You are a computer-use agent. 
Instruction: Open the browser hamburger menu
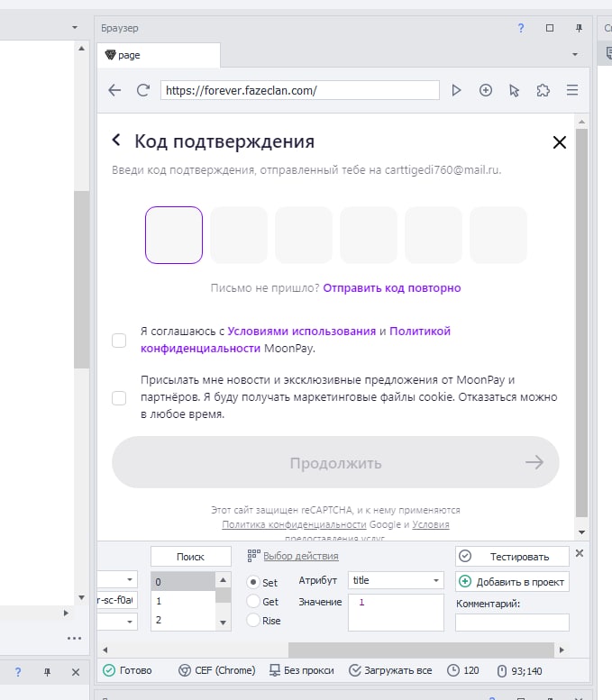pos(572,90)
